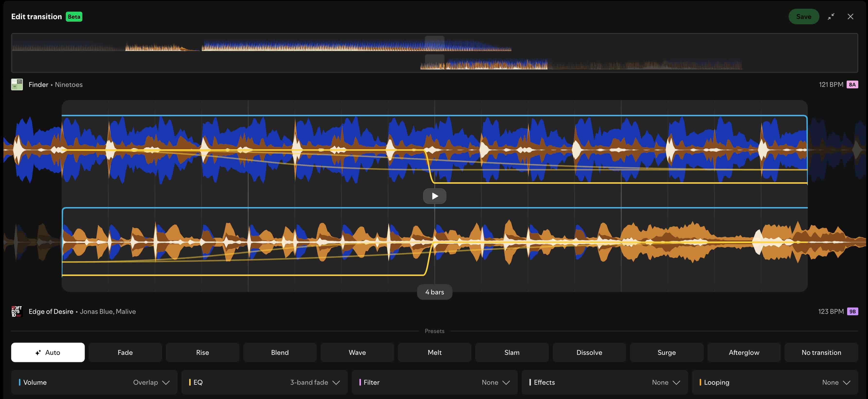Click the 9B key badge
Screen dimensions: 868x399
pos(852,311)
